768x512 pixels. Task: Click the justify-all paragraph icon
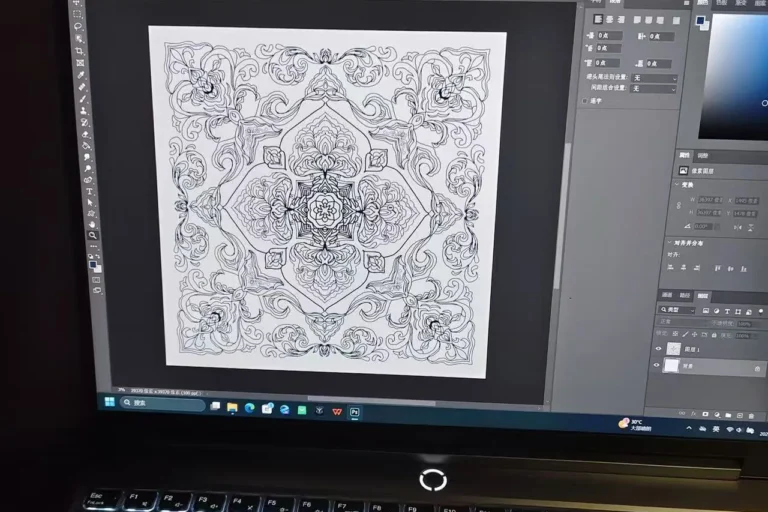[676, 21]
